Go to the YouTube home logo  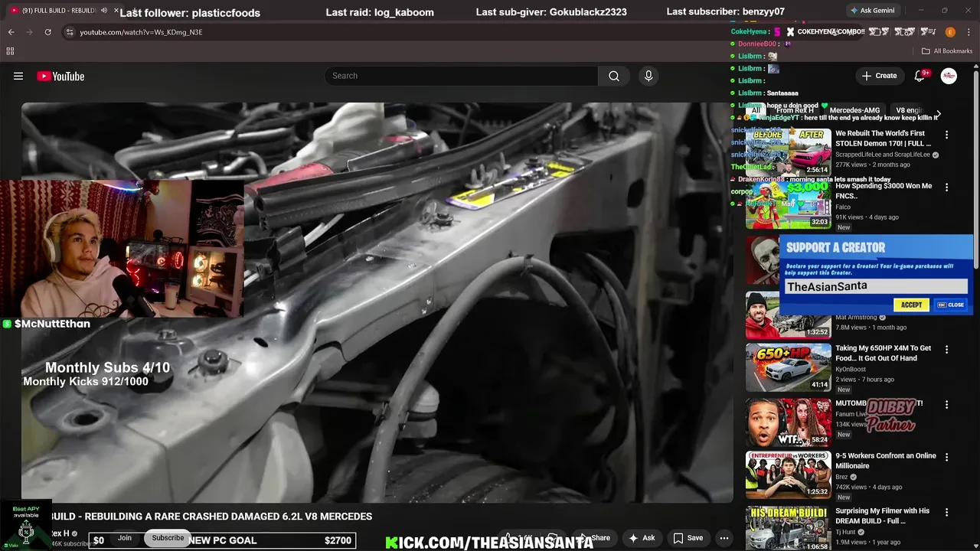pyautogui.click(x=60, y=76)
